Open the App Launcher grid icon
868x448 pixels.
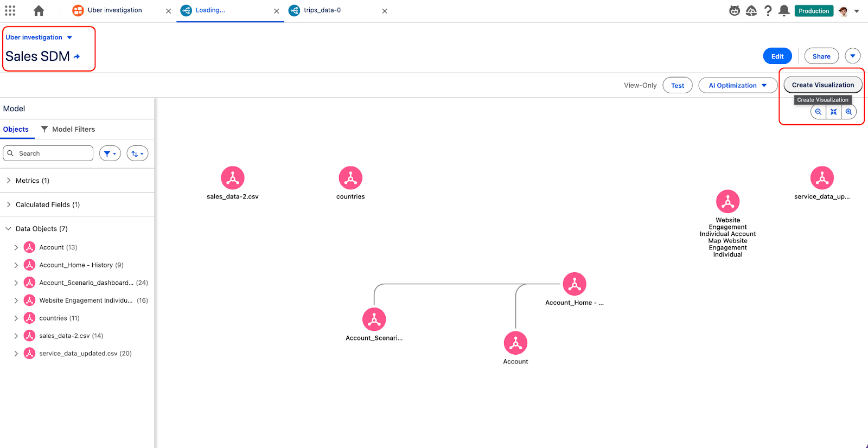tap(10, 11)
